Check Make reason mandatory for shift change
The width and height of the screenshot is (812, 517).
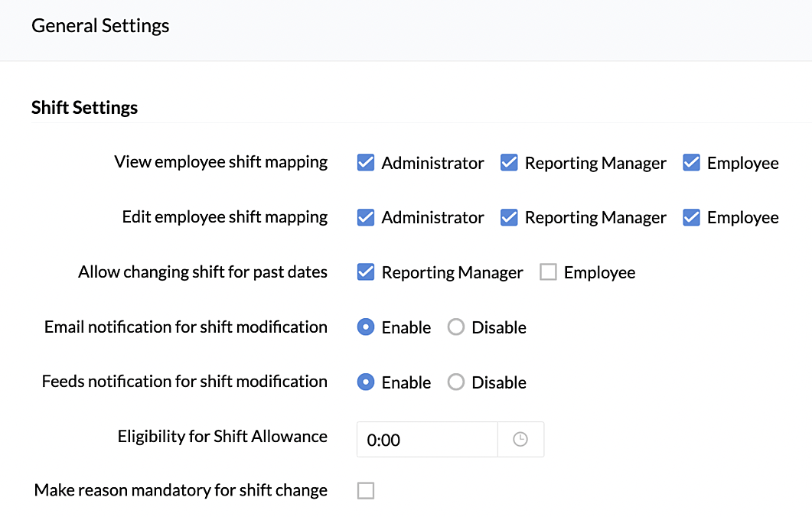[366, 491]
